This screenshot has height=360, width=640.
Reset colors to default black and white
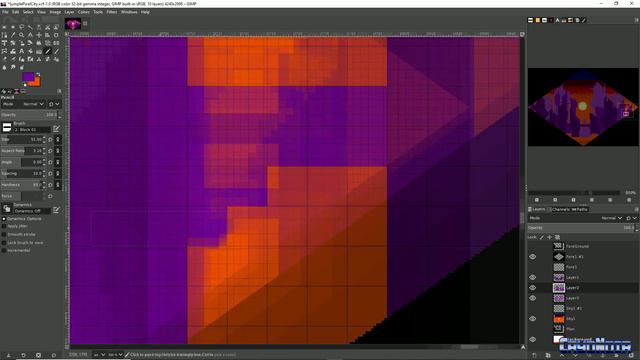24,84
